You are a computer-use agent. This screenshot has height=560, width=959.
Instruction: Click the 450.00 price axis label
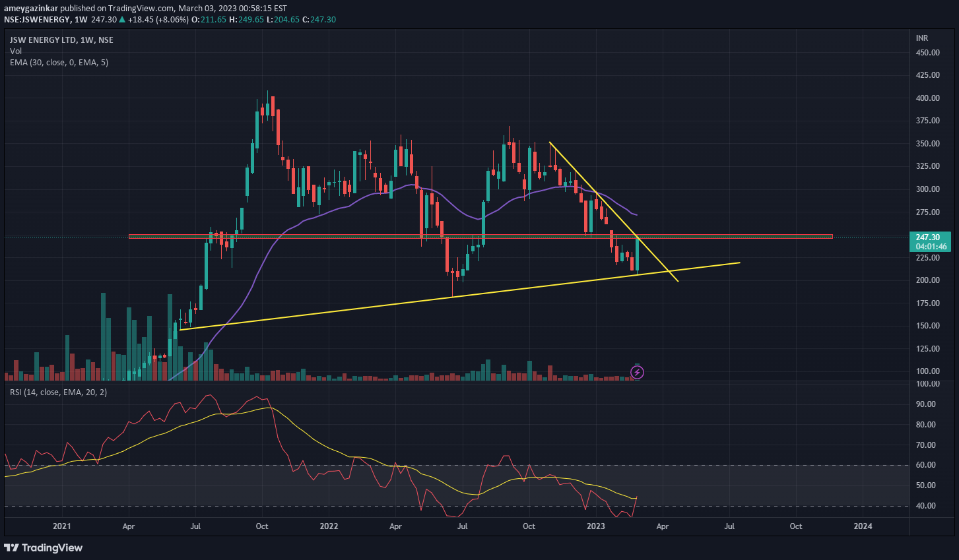[x=928, y=53]
